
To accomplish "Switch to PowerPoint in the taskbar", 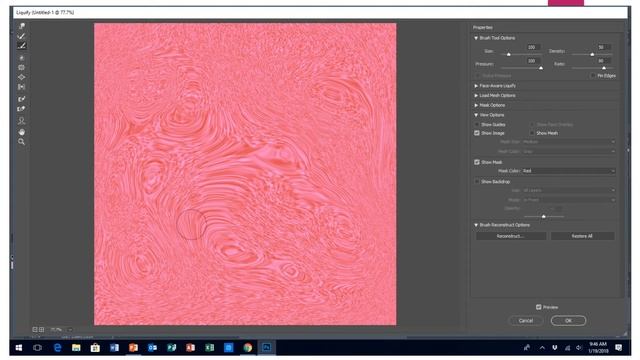I will click(133, 348).
